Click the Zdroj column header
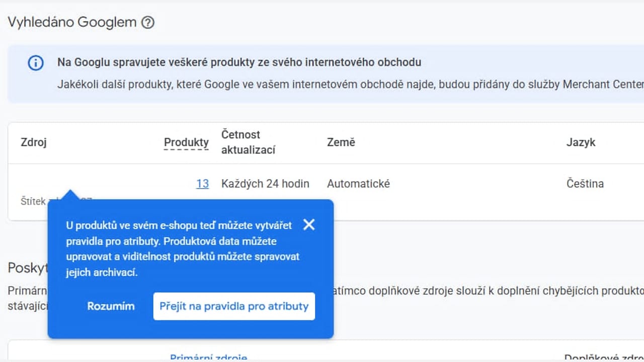Screen dimensions: 644x362 pyautogui.click(x=34, y=142)
